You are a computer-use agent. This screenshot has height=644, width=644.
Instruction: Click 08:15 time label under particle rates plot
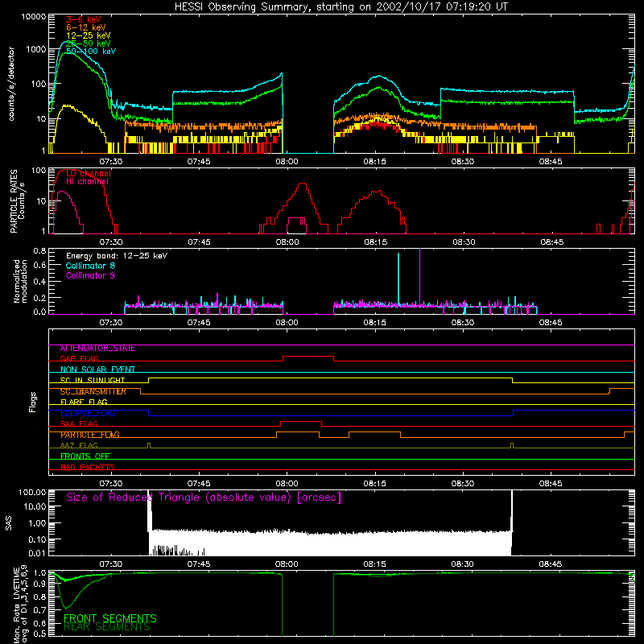[x=375, y=242]
